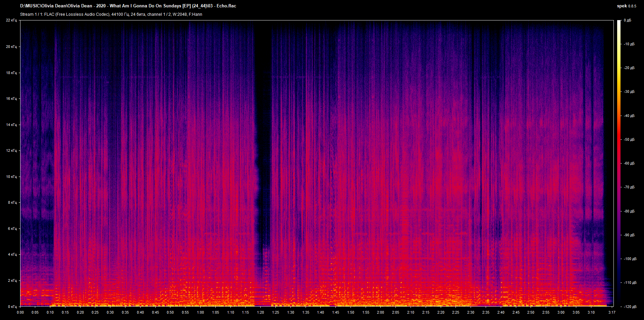Click the 0:45 time axis label
The image size is (644, 320).
(155, 313)
